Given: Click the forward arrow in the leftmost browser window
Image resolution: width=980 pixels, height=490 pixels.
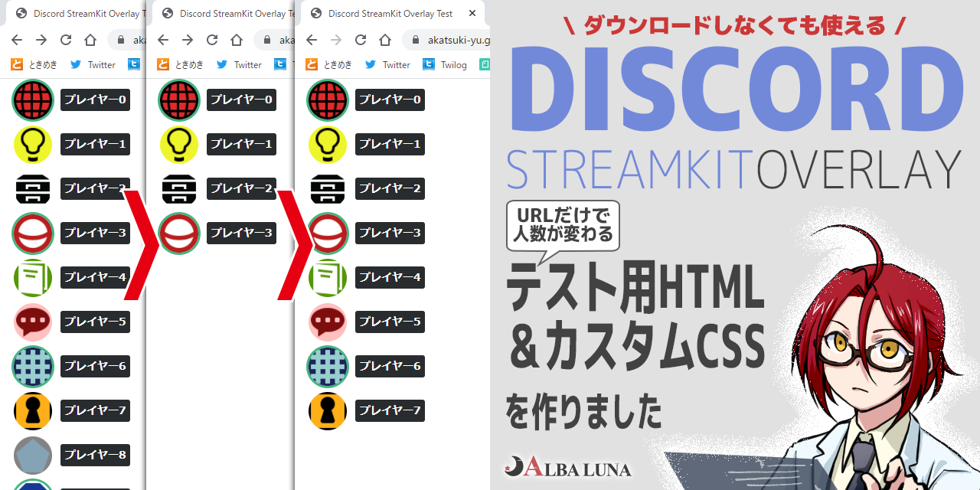Looking at the screenshot, I should coord(41,40).
